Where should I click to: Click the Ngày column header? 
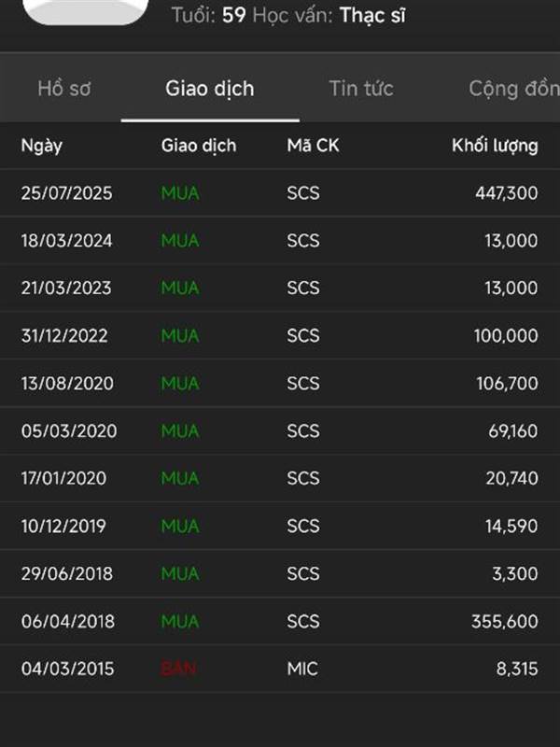coord(41,146)
